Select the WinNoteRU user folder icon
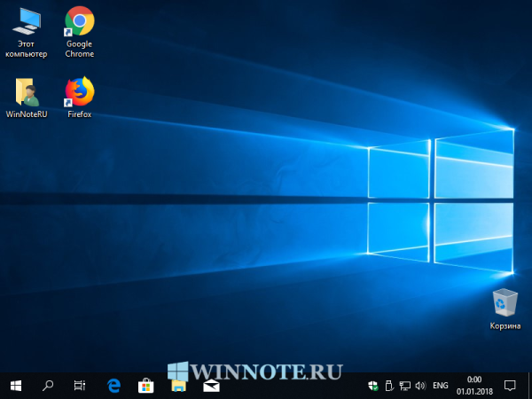This screenshot has height=399, width=532. pyautogui.click(x=26, y=92)
